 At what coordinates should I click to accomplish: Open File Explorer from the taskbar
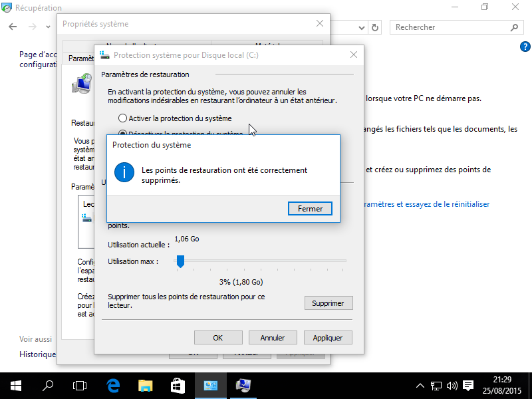pos(145,385)
